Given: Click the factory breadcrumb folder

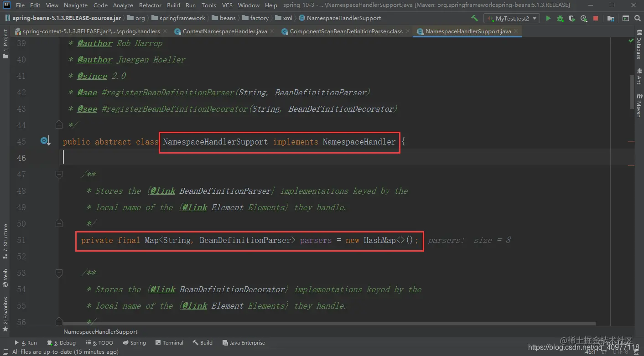Looking at the screenshot, I should pyautogui.click(x=255, y=18).
